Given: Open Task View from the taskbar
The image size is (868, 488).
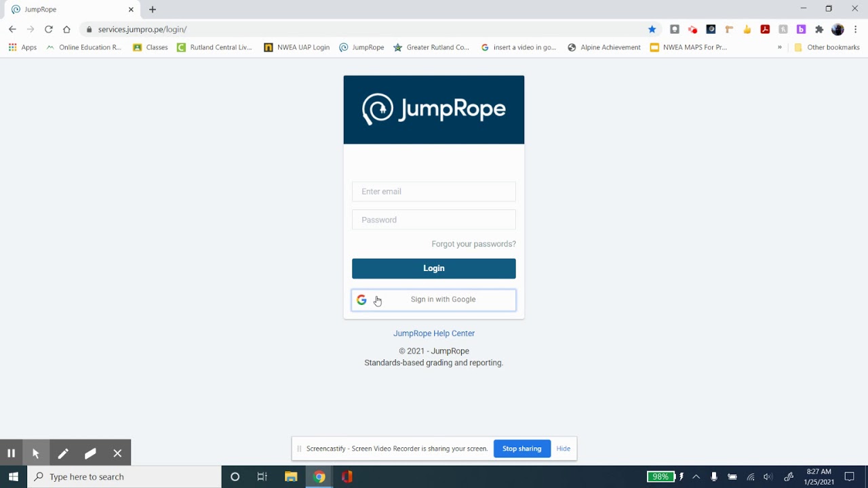Looking at the screenshot, I should click(262, 477).
